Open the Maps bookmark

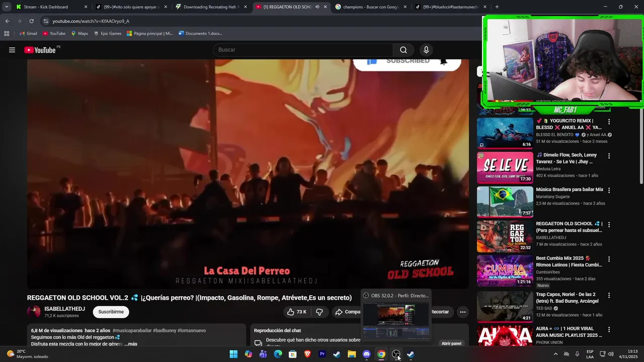[x=79, y=33]
